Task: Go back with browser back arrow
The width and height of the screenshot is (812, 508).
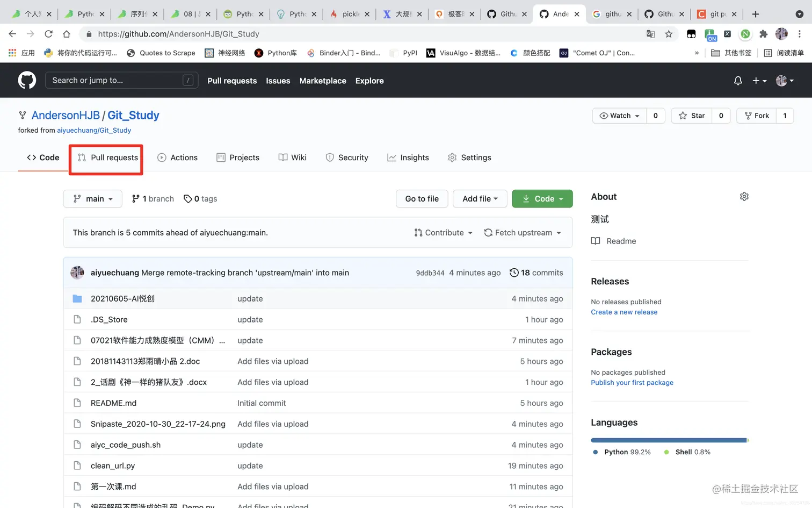Action: click(x=12, y=34)
